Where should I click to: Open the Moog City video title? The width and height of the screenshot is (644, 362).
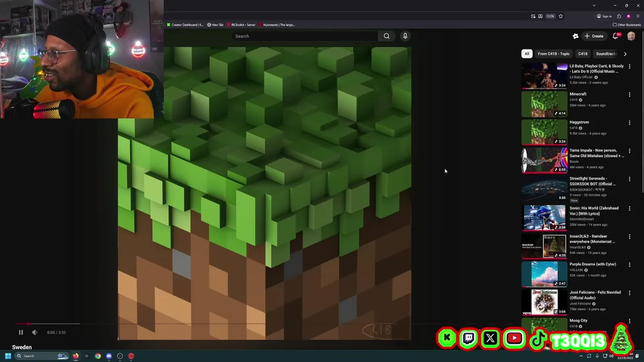(x=579, y=321)
